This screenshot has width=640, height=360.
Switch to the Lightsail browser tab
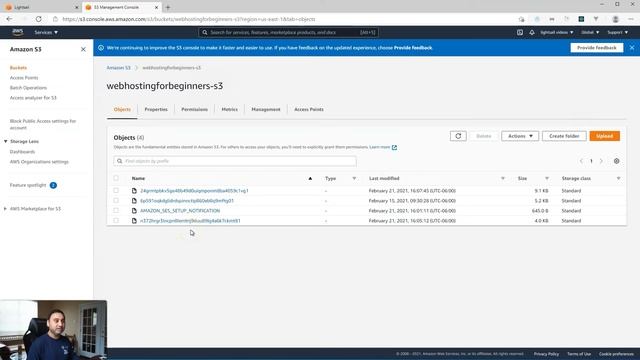click(41, 7)
